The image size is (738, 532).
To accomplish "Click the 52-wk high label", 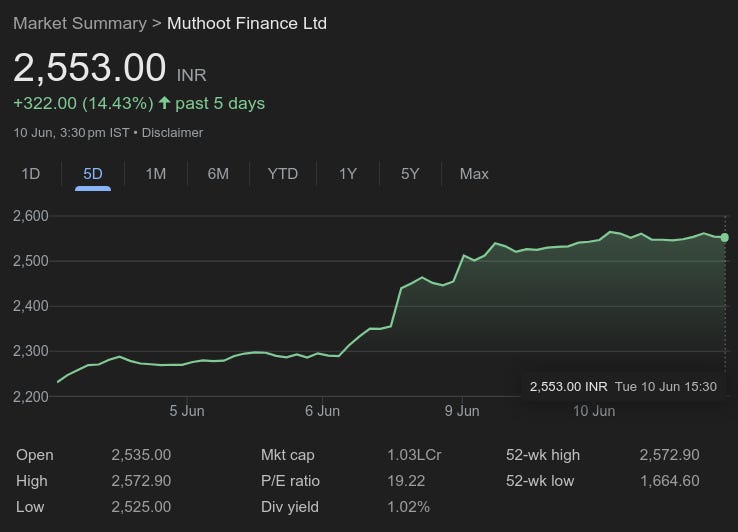I will click(x=543, y=455).
